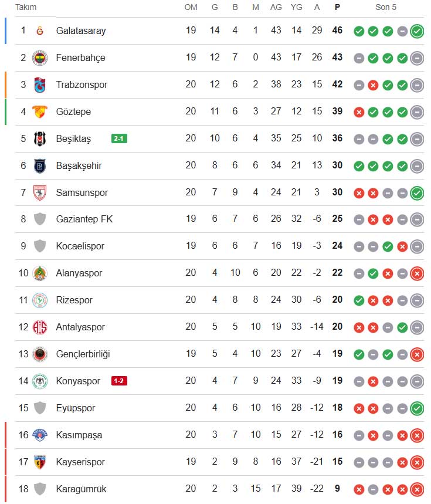This screenshot has height=504, width=431.
Task: Click the Beşiktaş eagle crest
Action: pyautogui.click(x=40, y=138)
